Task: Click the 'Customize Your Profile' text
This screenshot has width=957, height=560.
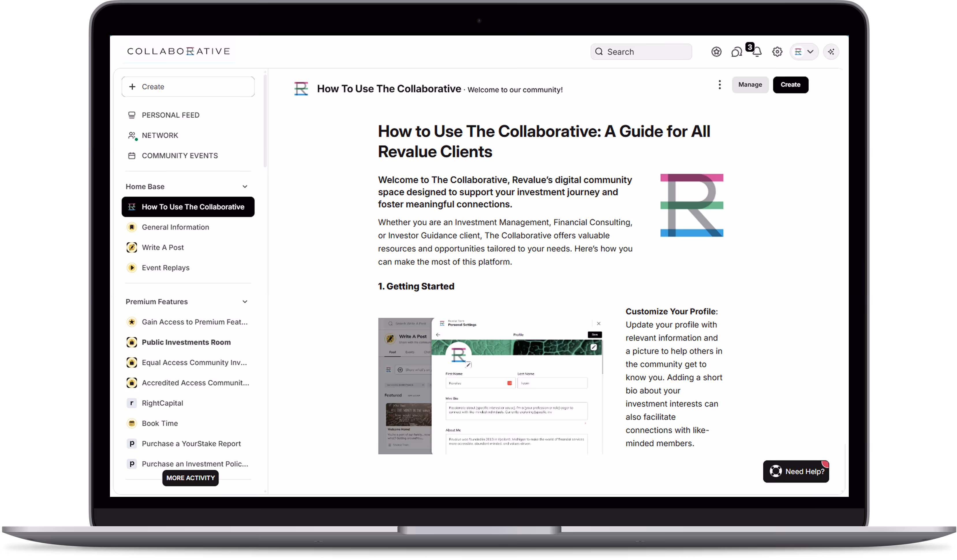Action: (671, 311)
